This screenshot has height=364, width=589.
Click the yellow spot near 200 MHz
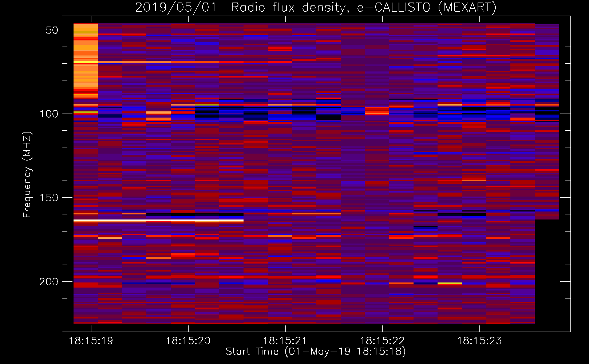[x=450, y=283]
